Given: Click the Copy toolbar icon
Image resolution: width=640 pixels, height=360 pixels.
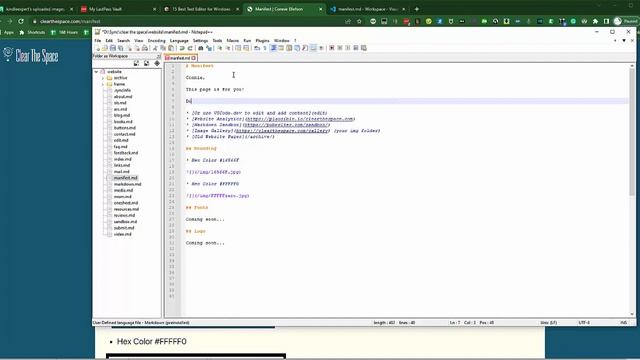Looking at the screenshot, I should [x=163, y=48].
